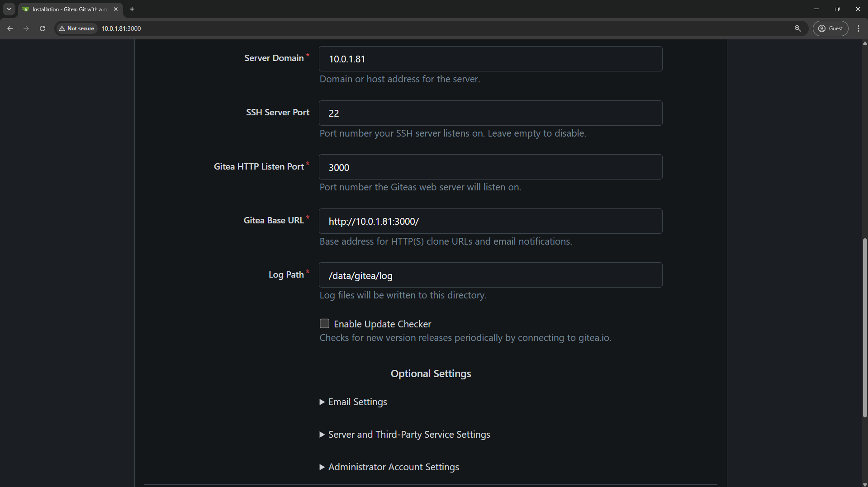Click the Not secure site info chip

pos(77,28)
